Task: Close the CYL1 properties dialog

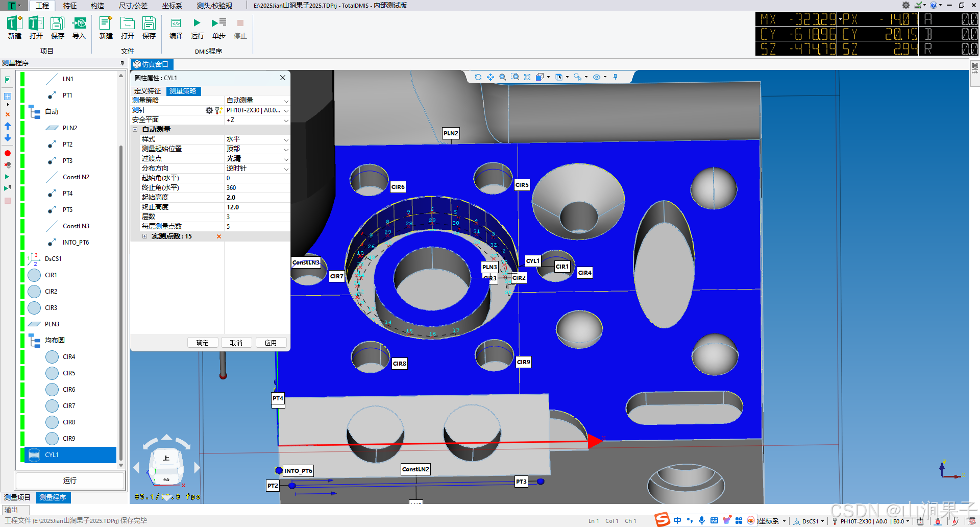Action: click(x=283, y=78)
